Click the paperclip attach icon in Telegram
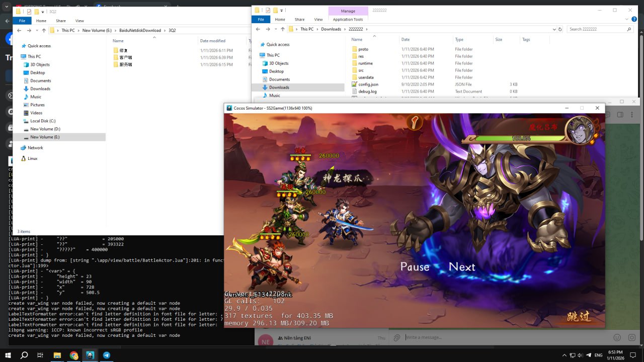This screenshot has height=362, width=644. pyautogui.click(x=397, y=337)
